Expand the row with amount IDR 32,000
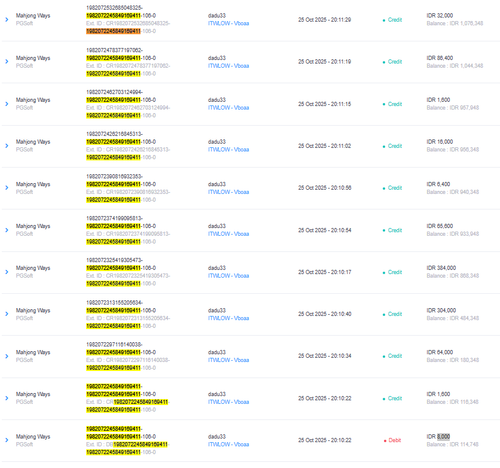 7,20
